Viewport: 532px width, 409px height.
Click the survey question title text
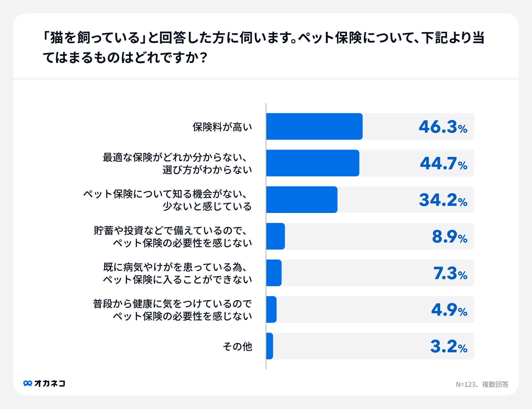[x=263, y=47]
